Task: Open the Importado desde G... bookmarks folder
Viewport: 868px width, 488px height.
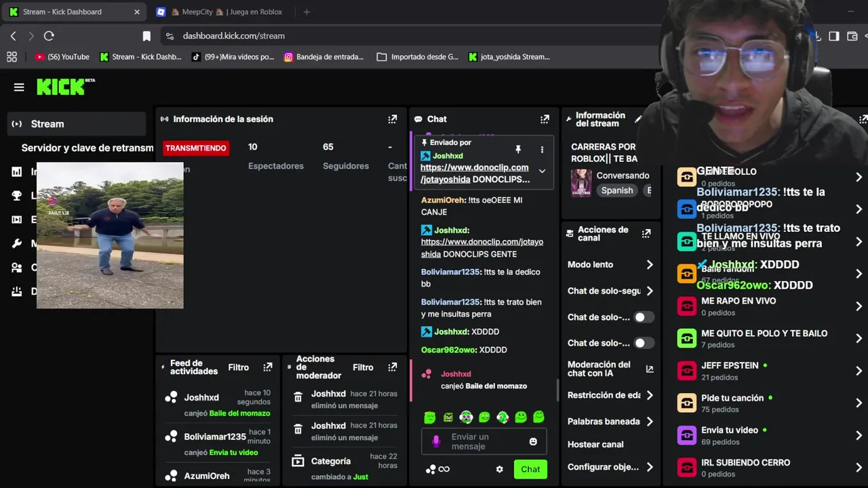Action: coord(418,57)
